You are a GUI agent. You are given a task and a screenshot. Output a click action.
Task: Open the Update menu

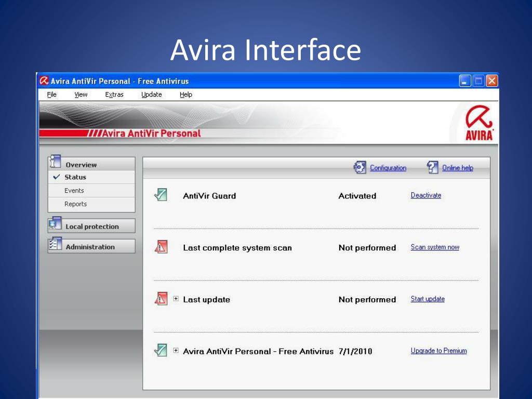click(151, 95)
